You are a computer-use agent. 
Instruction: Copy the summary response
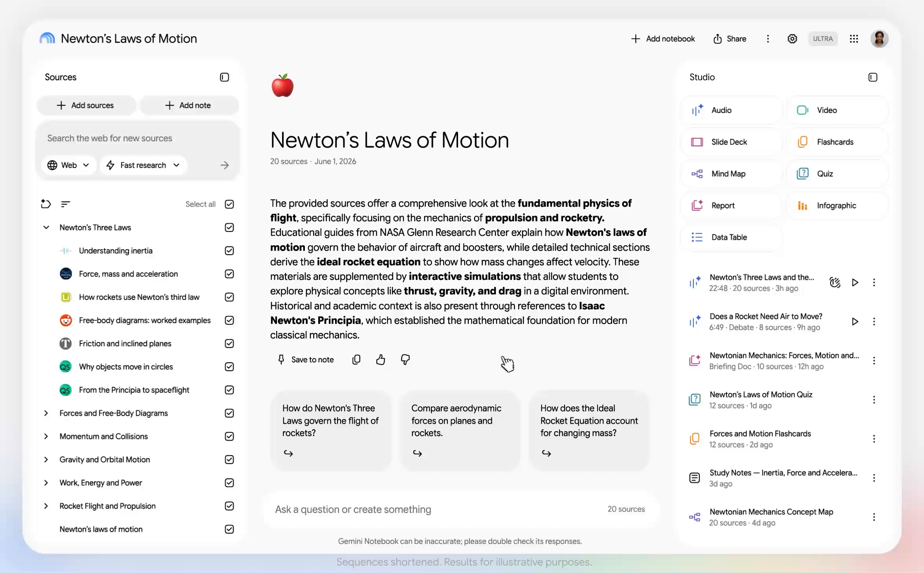pos(356,360)
